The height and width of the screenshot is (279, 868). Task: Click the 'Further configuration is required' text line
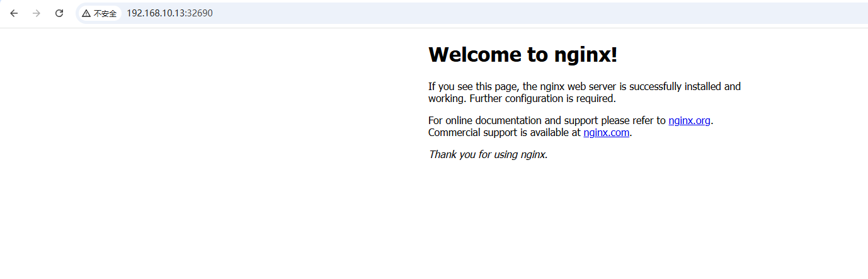coord(542,98)
